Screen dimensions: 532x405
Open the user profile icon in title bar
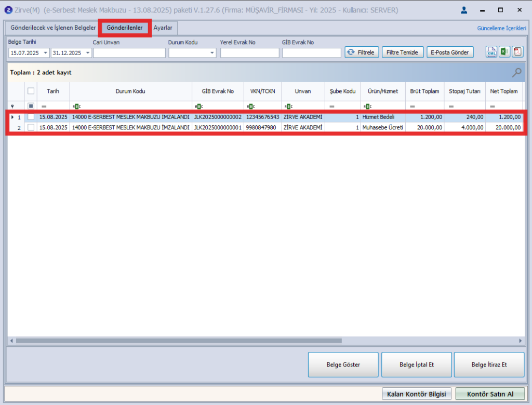click(x=464, y=10)
